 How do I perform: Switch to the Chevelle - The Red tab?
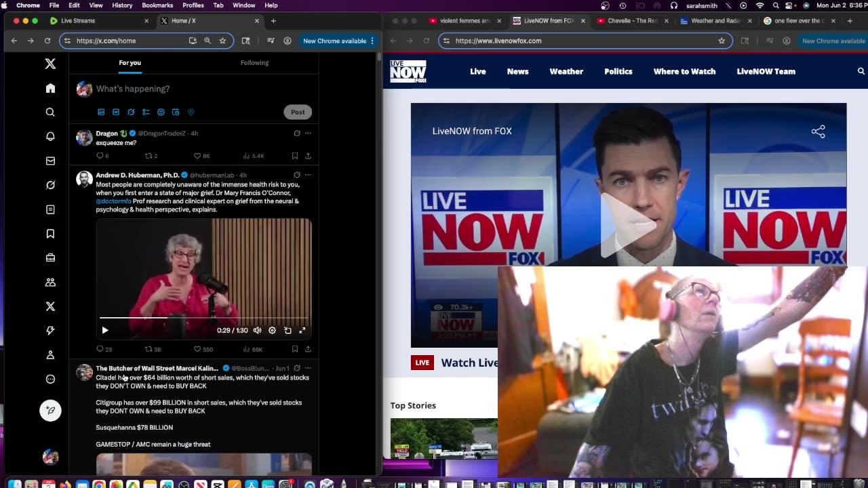(632, 20)
